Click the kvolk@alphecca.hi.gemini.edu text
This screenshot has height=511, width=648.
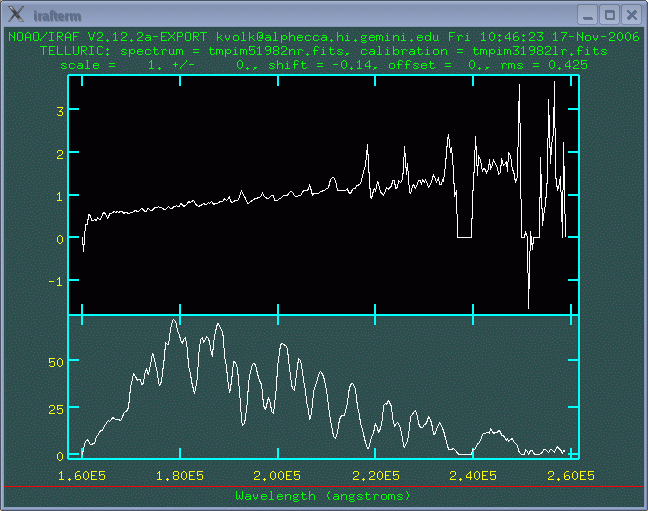[327, 37]
